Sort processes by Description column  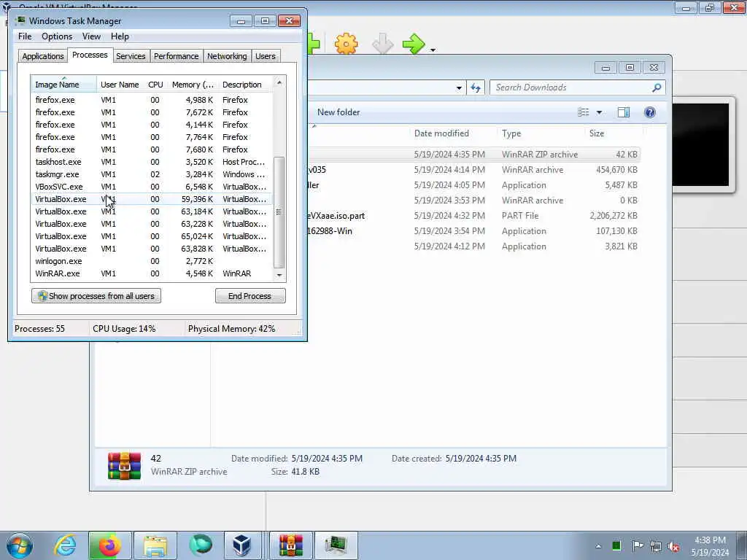(x=246, y=85)
